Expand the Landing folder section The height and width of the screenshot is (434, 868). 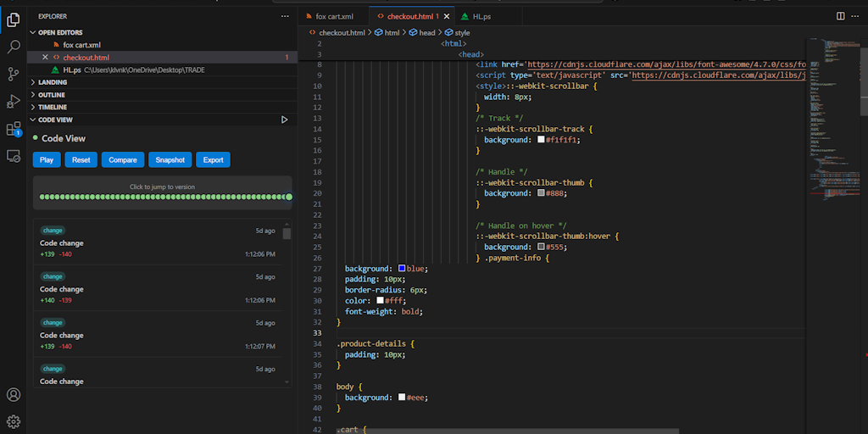(53, 82)
